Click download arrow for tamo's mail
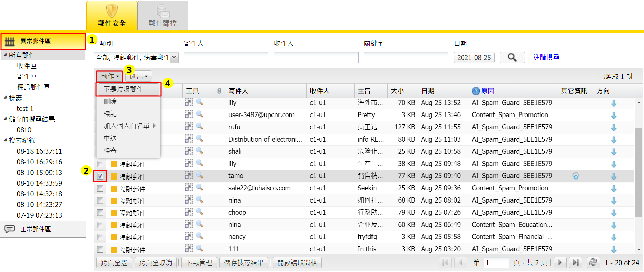This screenshot has width=644, height=272. 613,176
